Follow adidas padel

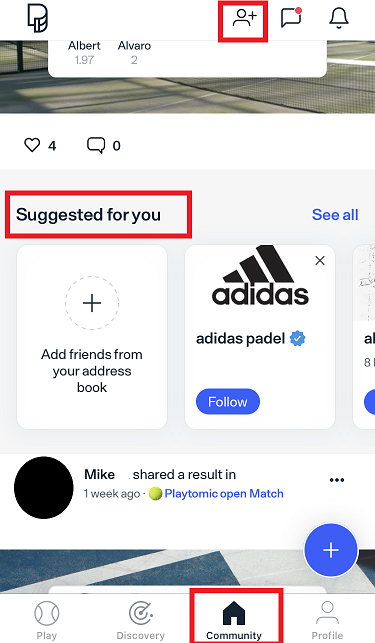point(228,401)
